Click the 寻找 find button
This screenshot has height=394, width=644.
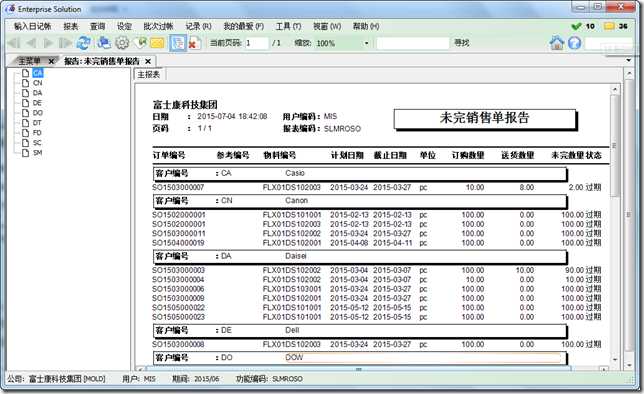click(462, 43)
